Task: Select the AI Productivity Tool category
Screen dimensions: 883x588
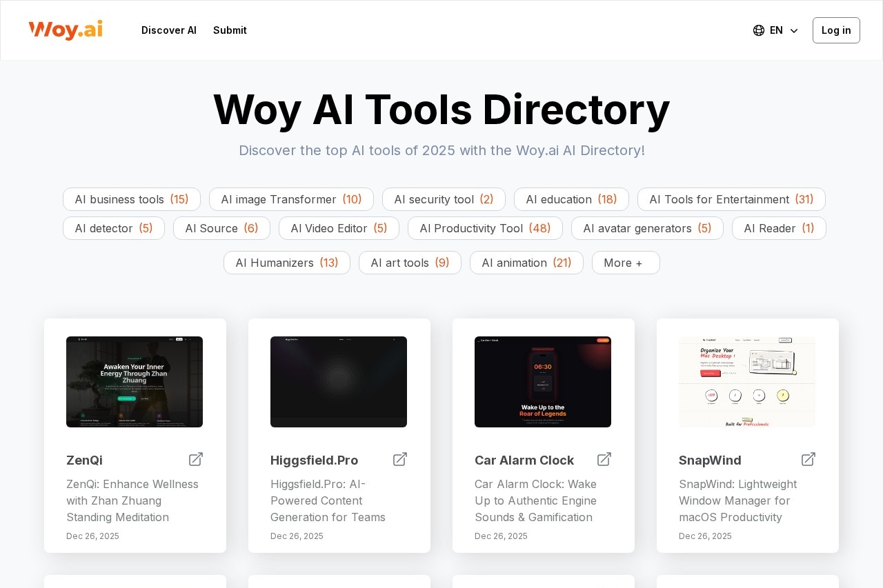Action: (x=485, y=228)
